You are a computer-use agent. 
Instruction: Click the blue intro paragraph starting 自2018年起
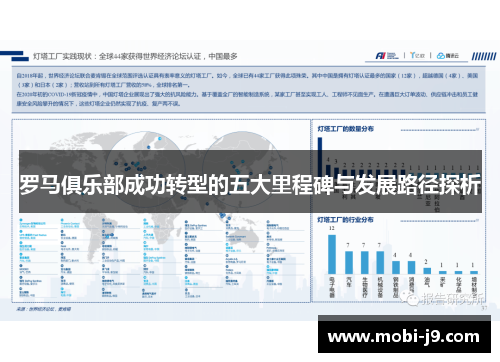click(x=247, y=89)
